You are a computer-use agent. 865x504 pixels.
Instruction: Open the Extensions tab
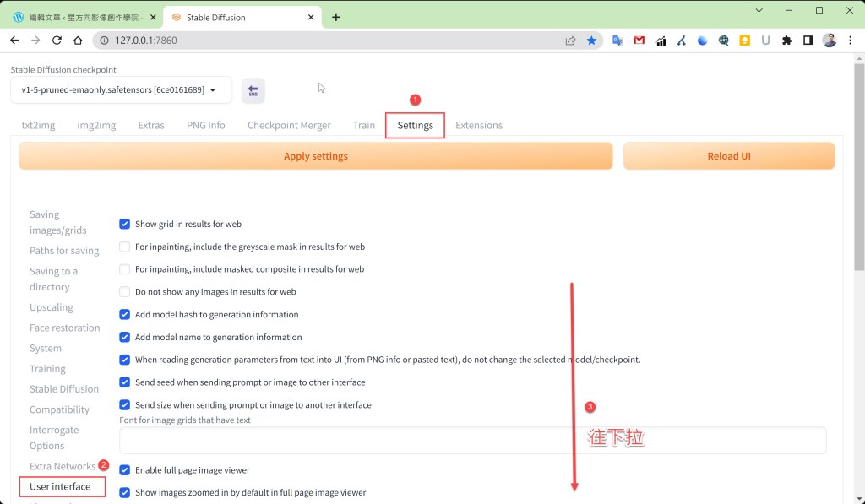click(478, 125)
